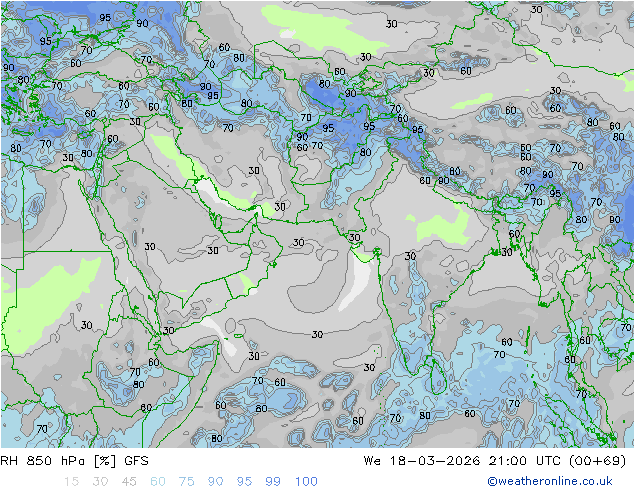Select the legend value 75
The height and width of the screenshot is (490, 634).
186,481
